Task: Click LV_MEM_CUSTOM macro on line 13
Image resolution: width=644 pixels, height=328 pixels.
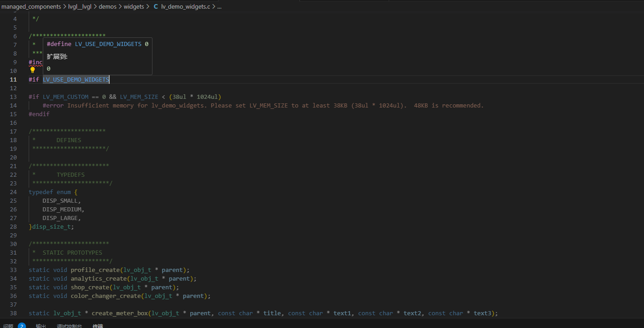Action: [66, 97]
